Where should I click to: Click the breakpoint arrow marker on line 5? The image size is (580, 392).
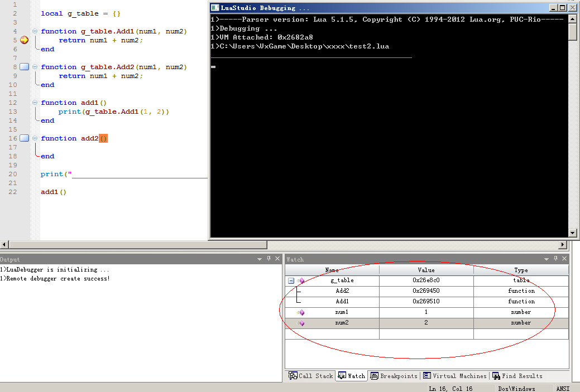click(25, 40)
